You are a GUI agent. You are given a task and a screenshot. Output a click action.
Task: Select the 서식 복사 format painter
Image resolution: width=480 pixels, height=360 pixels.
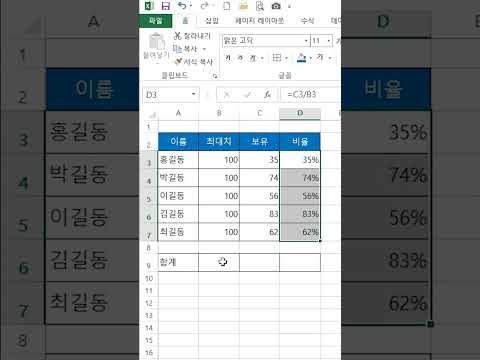coord(194,62)
